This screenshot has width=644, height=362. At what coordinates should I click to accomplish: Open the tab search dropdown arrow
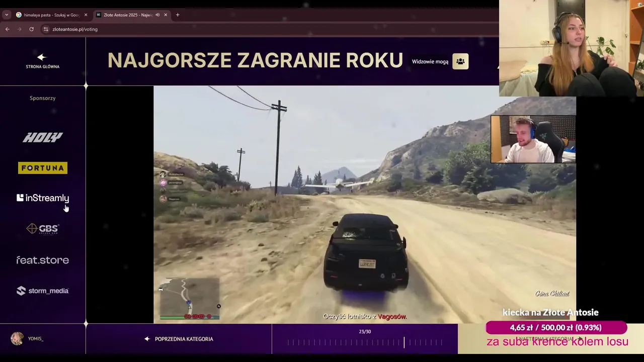[x=7, y=15]
